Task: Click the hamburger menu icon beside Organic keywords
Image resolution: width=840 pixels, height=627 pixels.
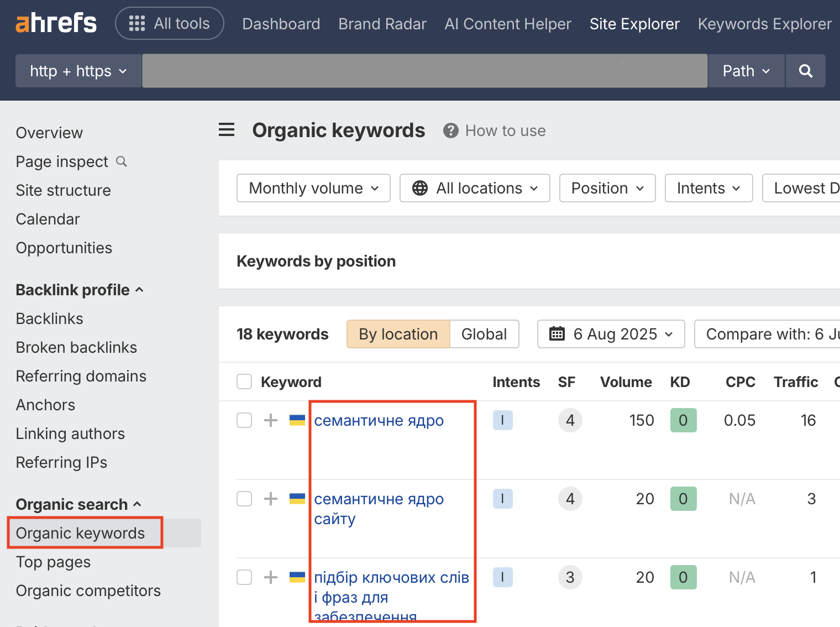Action: click(x=227, y=130)
